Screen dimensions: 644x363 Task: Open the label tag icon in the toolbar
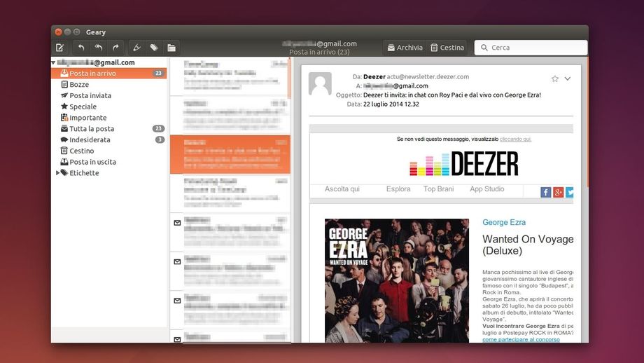click(154, 48)
